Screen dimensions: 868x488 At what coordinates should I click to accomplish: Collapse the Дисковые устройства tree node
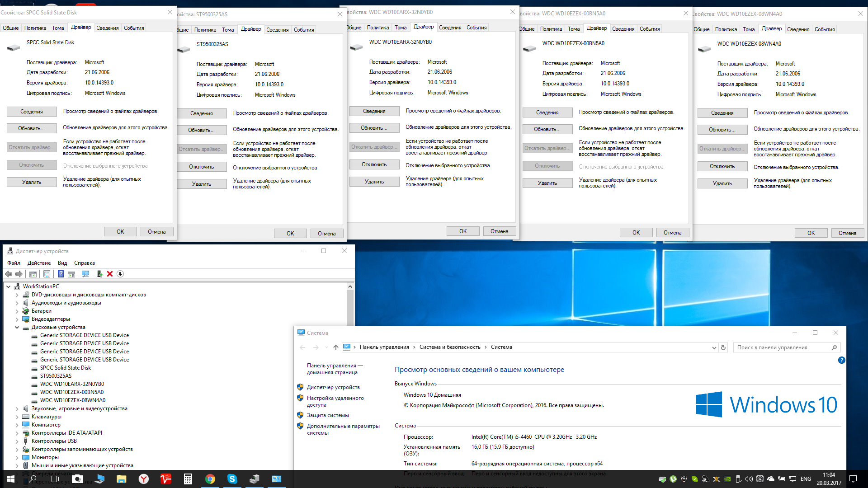tap(17, 327)
